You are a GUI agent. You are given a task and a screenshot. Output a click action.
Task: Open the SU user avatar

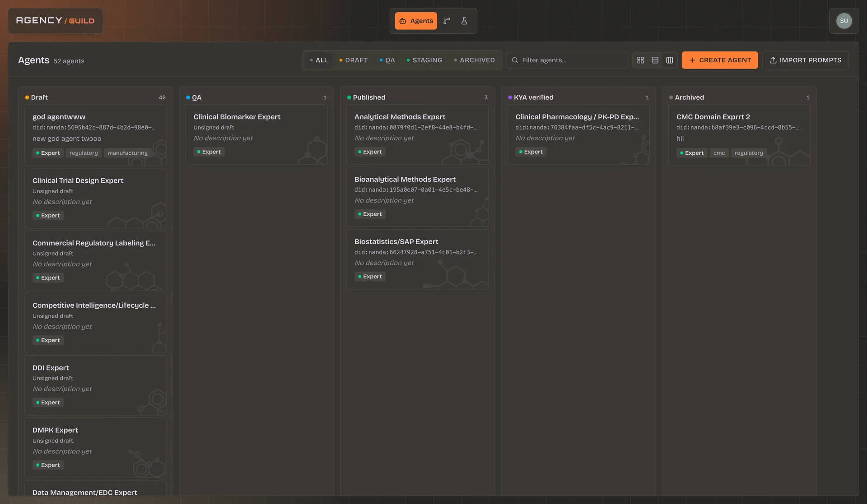pyautogui.click(x=844, y=21)
